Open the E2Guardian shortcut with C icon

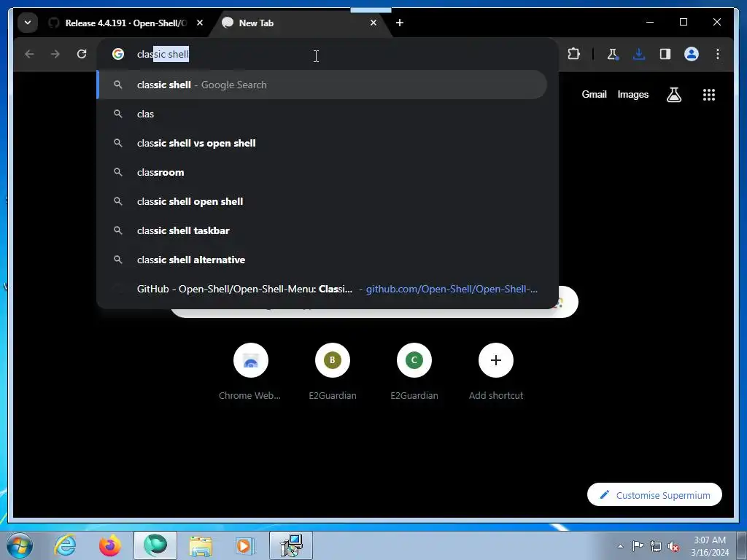[414, 373]
